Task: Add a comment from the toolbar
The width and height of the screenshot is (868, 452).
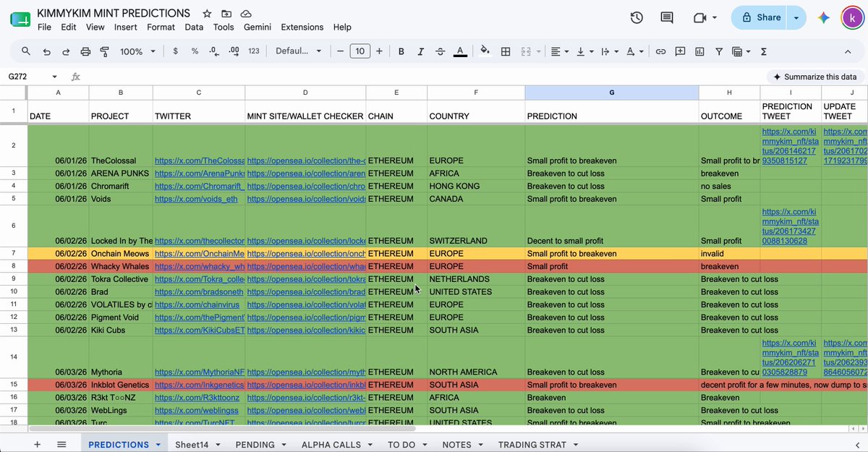Action: tap(680, 51)
